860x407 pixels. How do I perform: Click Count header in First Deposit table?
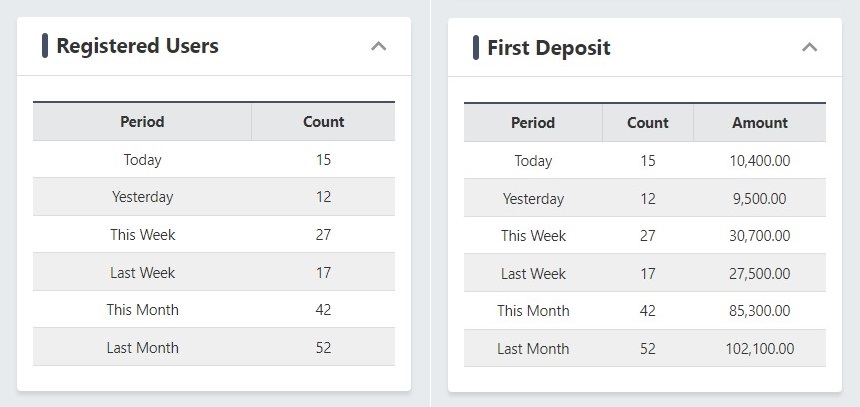tap(648, 123)
